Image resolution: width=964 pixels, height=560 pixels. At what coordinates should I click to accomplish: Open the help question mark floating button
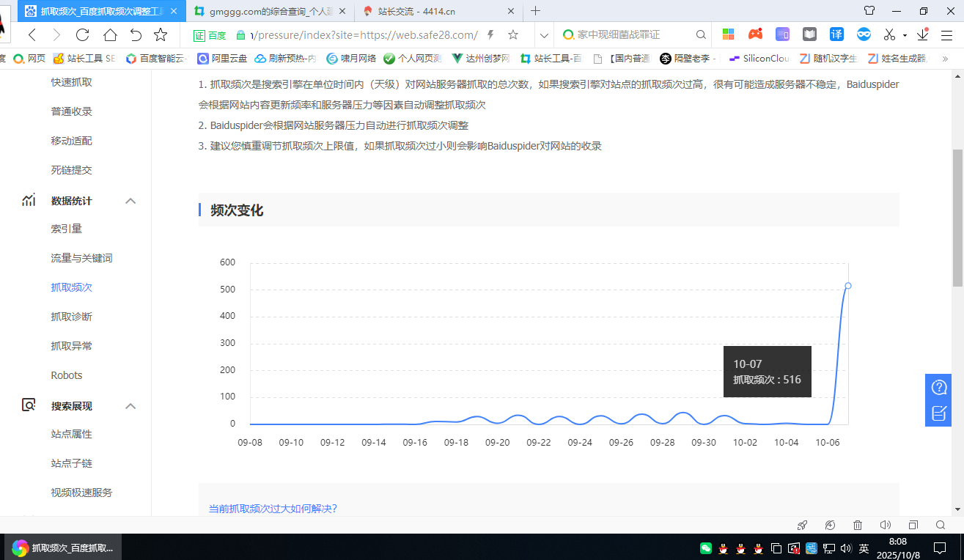point(938,387)
